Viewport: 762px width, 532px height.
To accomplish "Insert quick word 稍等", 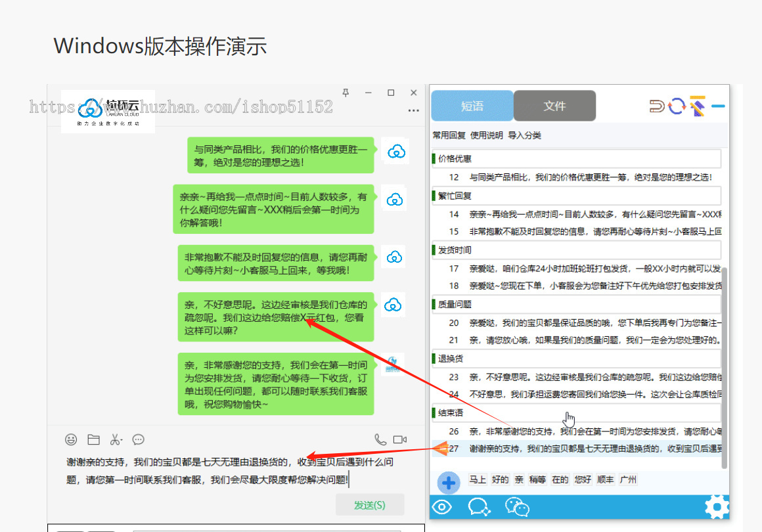I will point(537,479).
